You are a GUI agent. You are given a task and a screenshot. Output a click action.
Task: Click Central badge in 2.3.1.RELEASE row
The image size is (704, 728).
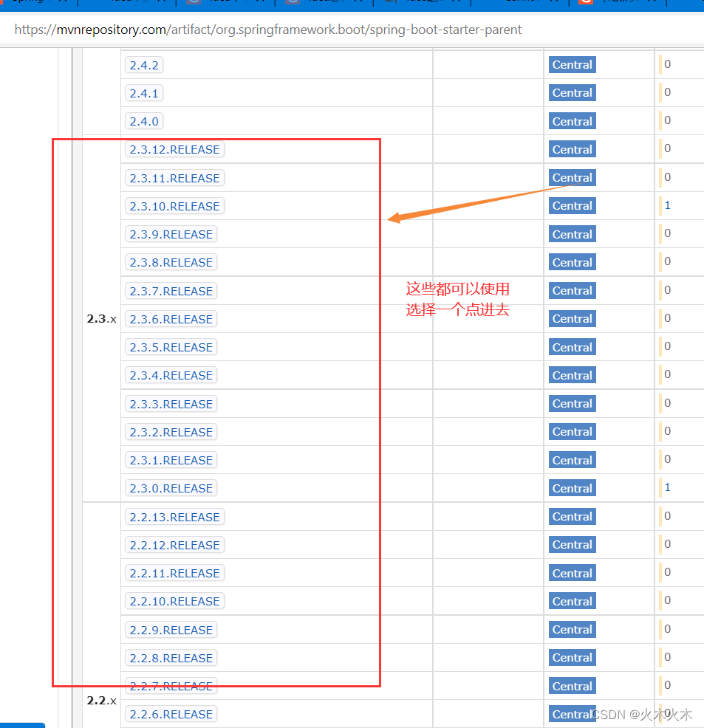pos(572,460)
